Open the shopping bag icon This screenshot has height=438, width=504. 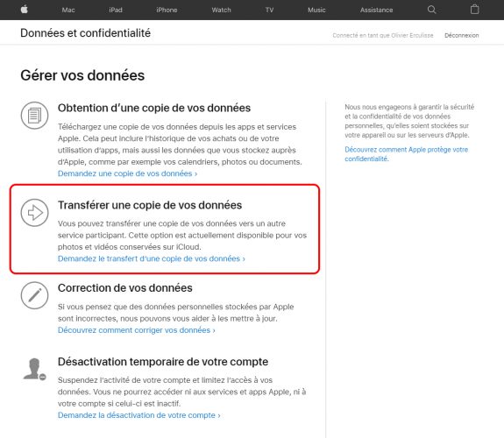coord(474,10)
